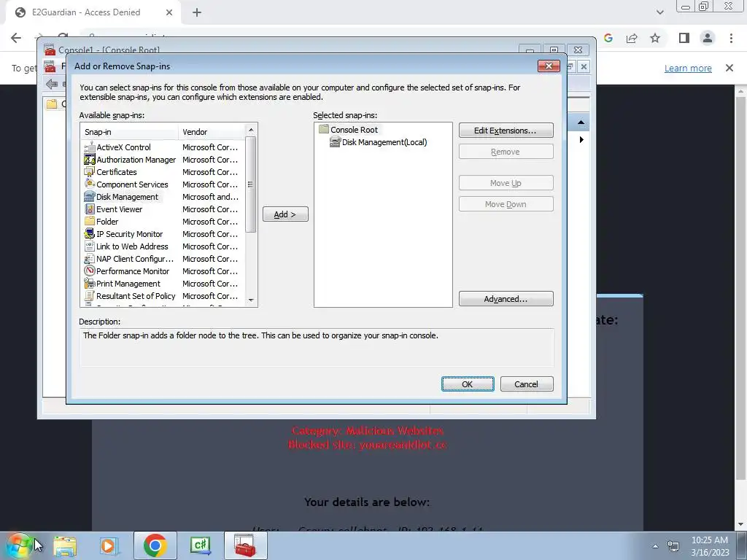Go back in Chrome
Screen dimensions: 747x560
click(x=16, y=38)
